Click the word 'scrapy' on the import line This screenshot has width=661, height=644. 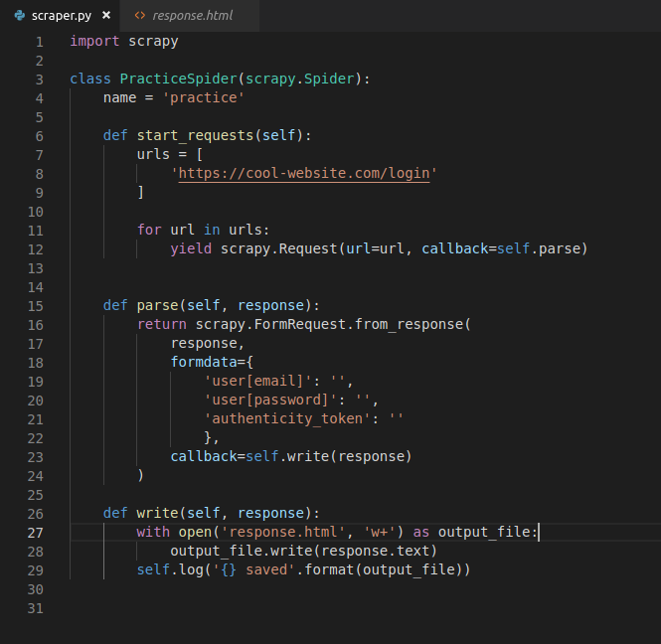tap(153, 42)
